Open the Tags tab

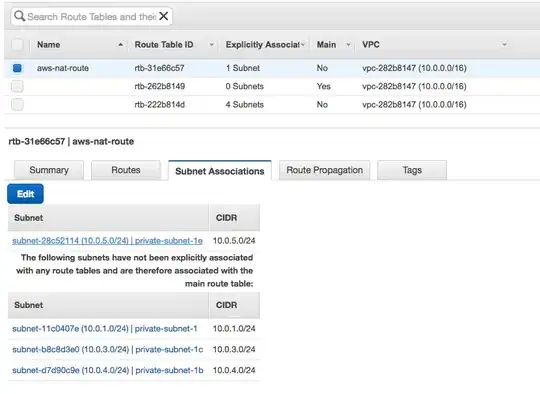412,170
